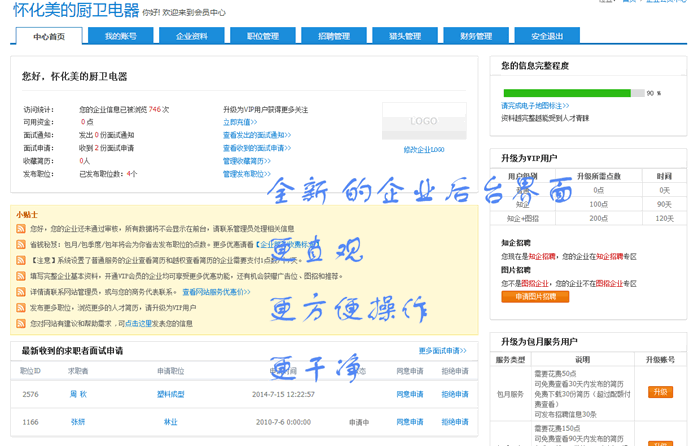Open the 修改企业LOGO link

click(424, 149)
